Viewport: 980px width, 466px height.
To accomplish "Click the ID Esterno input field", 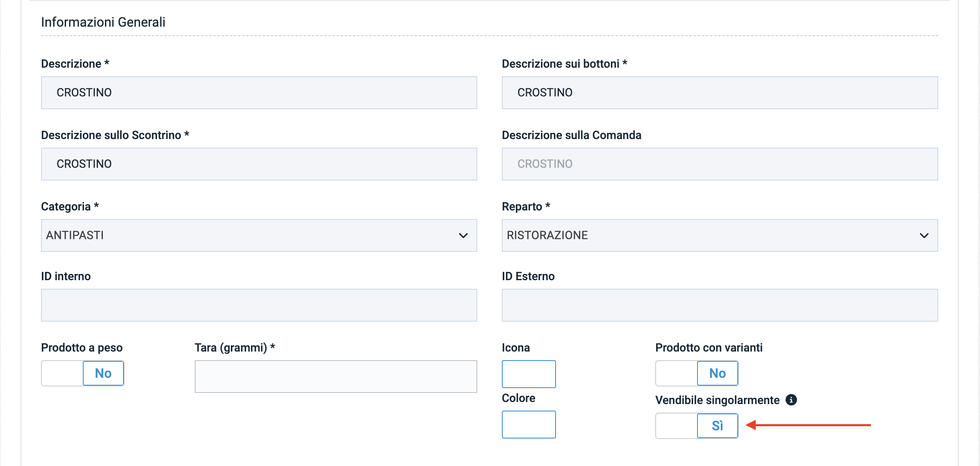I will 720,305.
